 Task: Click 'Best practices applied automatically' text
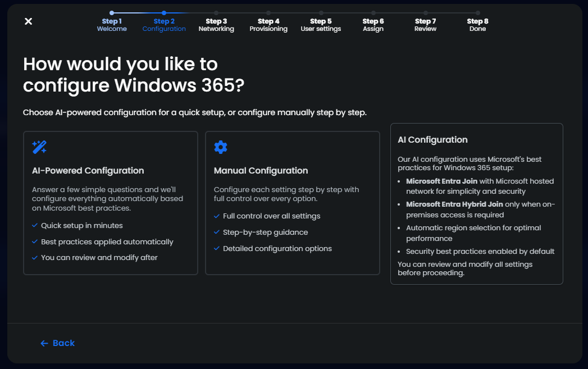point(107,242)
